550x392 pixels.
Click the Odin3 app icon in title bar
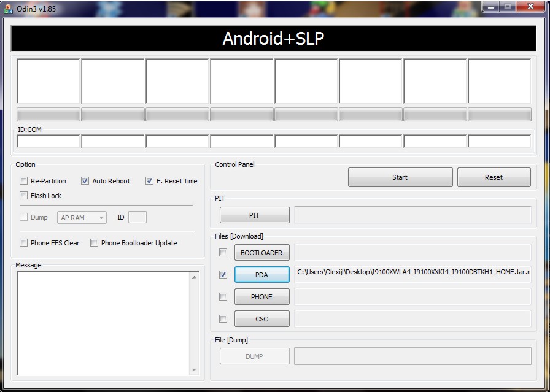click(x=8, y=9)
